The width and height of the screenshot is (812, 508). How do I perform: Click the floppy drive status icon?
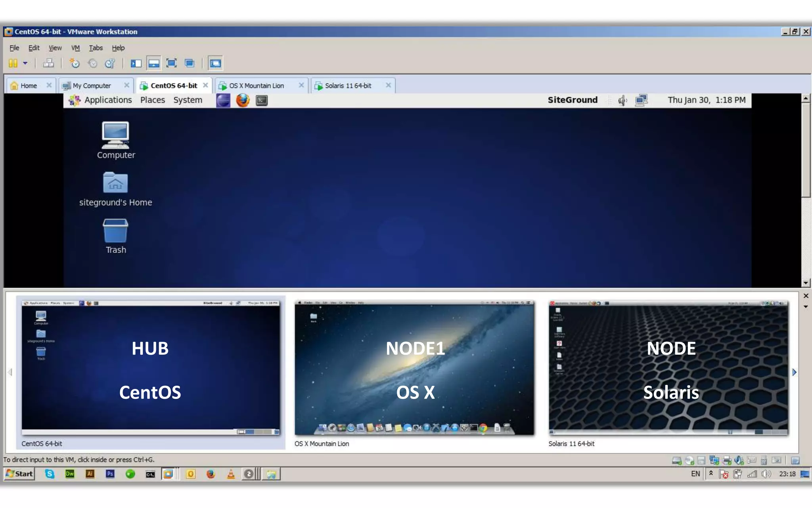pos(701,460)
